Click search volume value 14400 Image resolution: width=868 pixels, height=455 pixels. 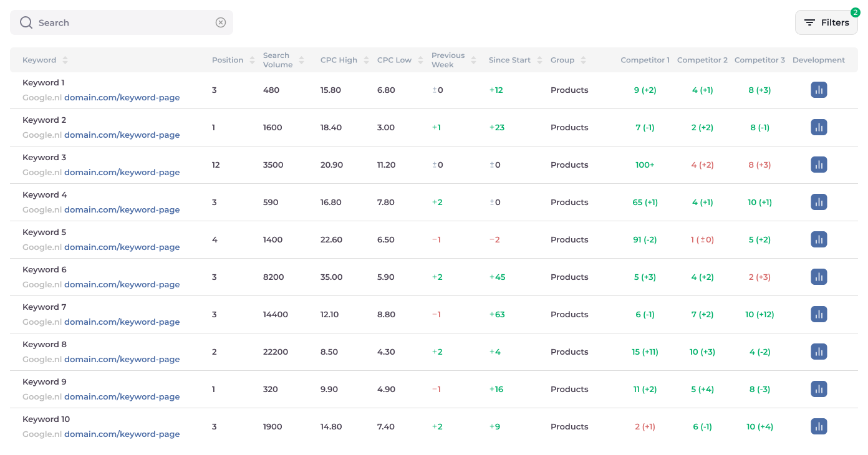pos(276,315)
